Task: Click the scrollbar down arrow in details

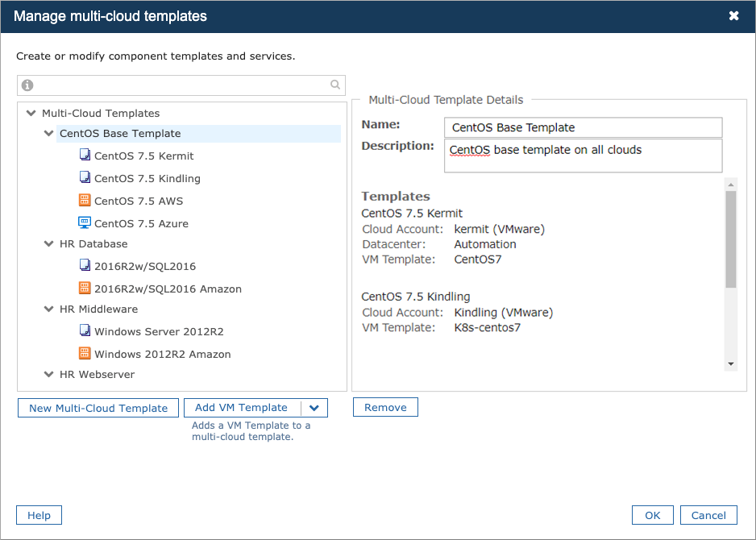Action: click(x=731, y=364)
